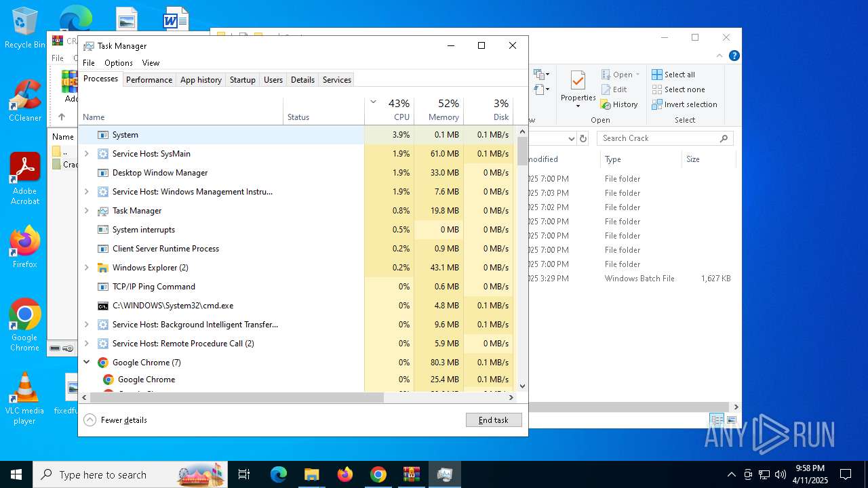Screen dimensions: 868x488
Task: Open Firefox from the taskbar
Action: pos(345,474)
